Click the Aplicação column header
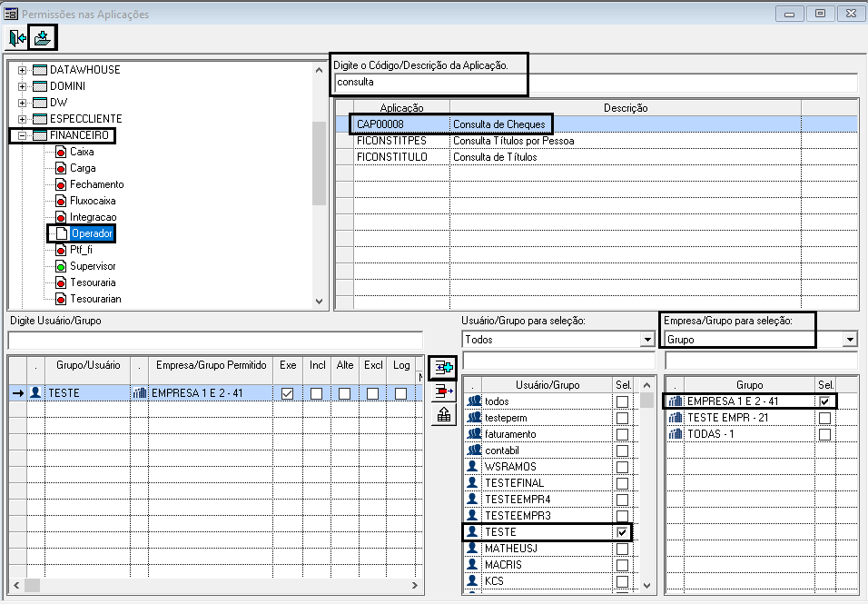The height and width of the screenshot is (604, 868). pos(402,108)
